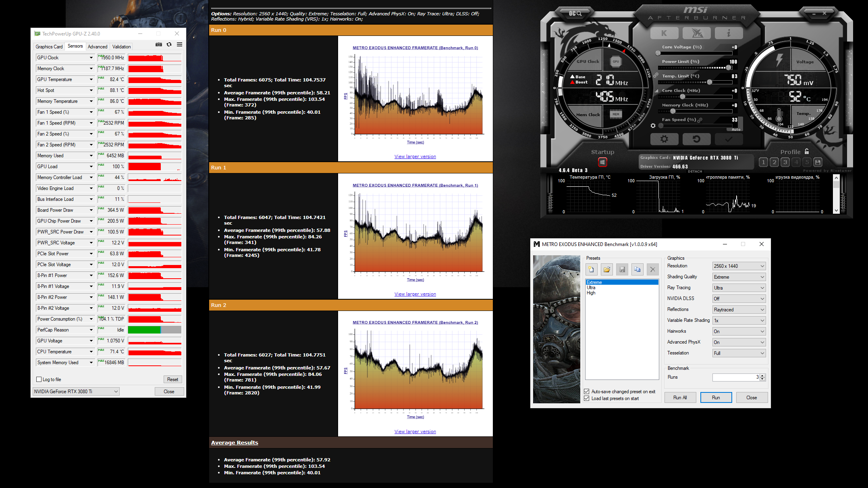Open Afterburner settings gear button
This screenshot has width=868, height=488.
pos(664,139)
